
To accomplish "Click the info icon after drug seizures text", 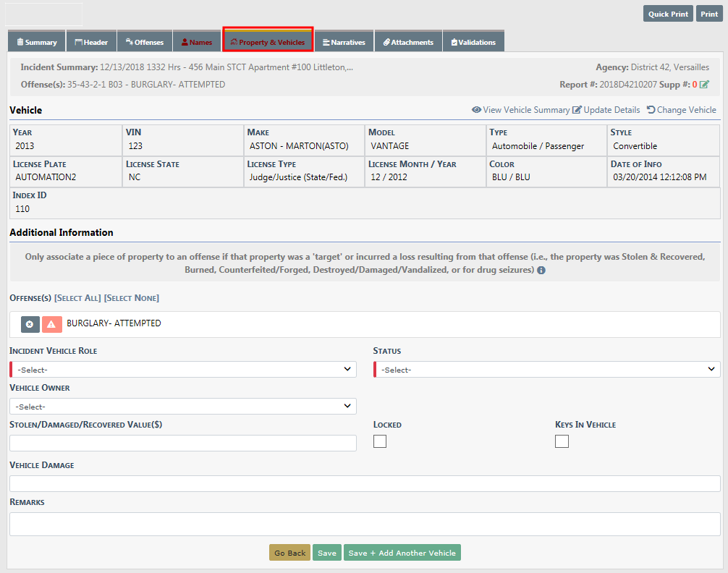I will click(541, 271).
